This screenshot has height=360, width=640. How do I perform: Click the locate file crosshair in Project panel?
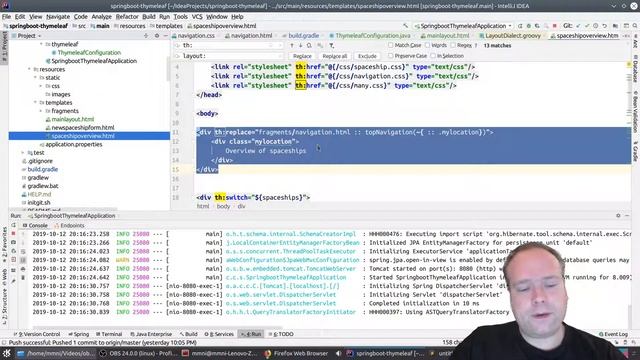pyautogui.click(x=146, y=36)
